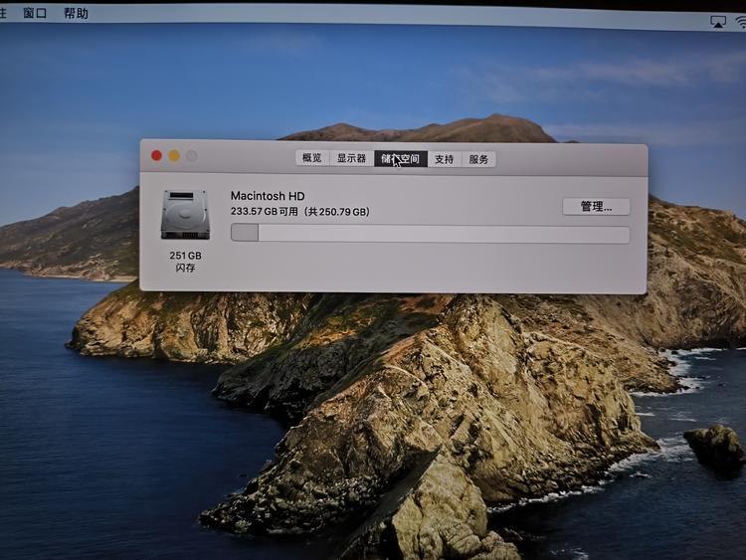
Task: Open the 支持 tab
Action: tap(444, 159)
